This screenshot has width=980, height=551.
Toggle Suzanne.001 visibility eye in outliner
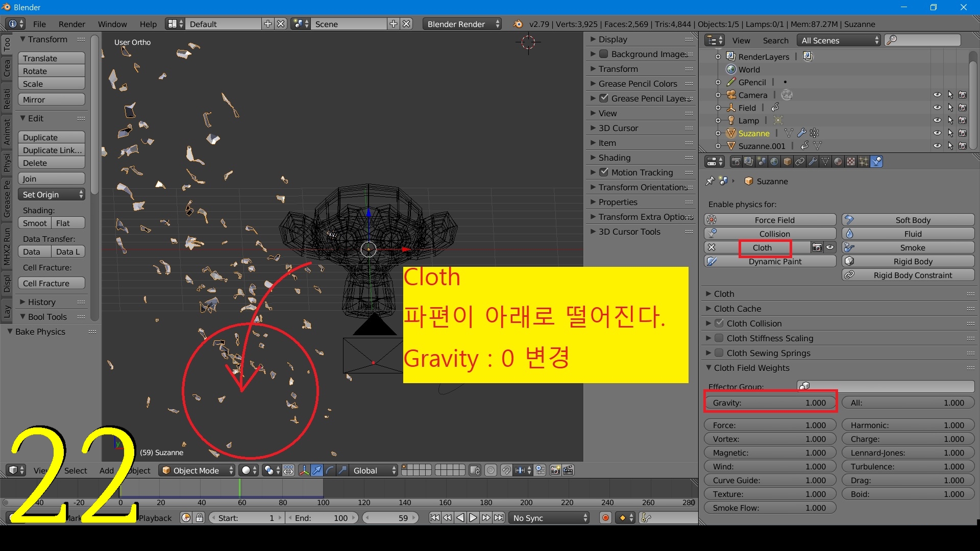(x=937, y=146)
